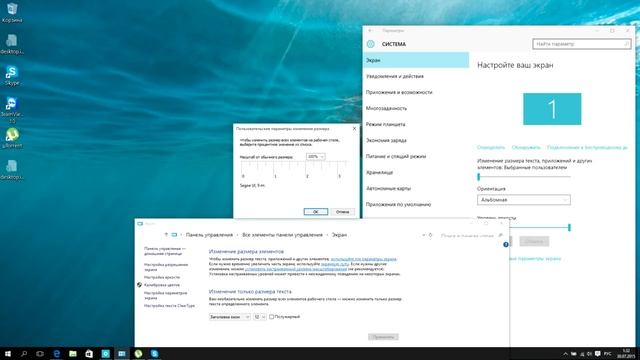
Task: Open the clock and date in taskbar
Action: pos(626,354)
